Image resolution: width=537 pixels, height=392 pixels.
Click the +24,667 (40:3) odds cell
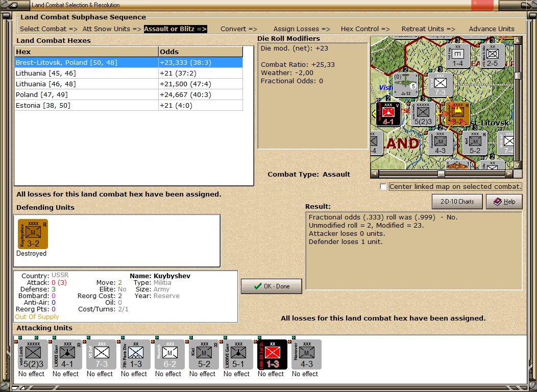coord(201,95)
